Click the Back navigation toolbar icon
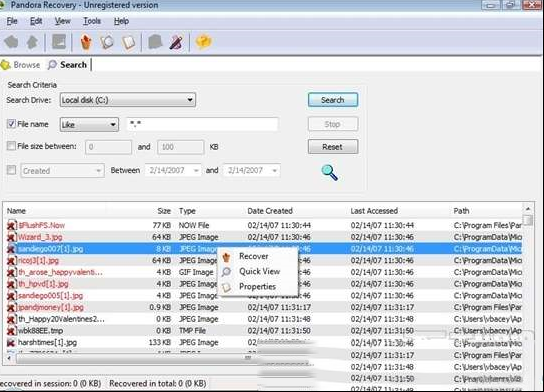Screen dimensions: 544x392 click(x=11, y=42)
